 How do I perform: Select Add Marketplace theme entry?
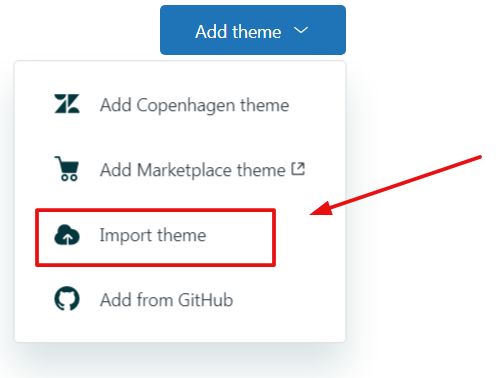tap(180, 170)
